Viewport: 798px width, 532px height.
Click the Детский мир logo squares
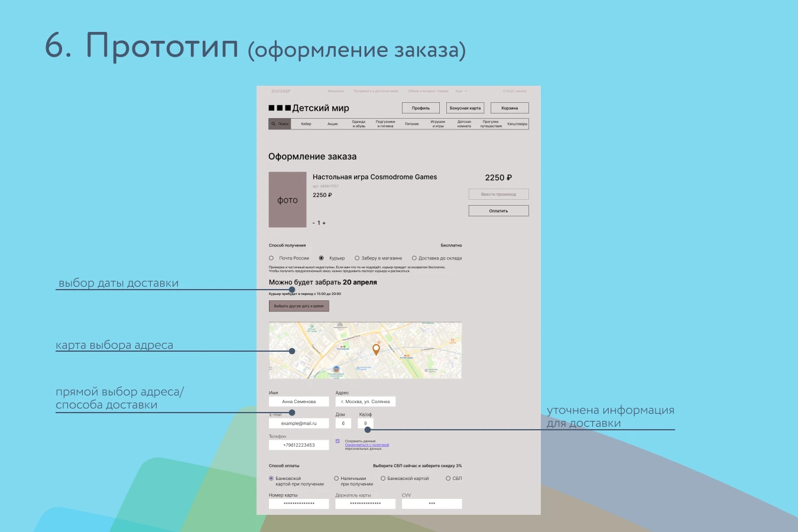[x=280, y=108]
